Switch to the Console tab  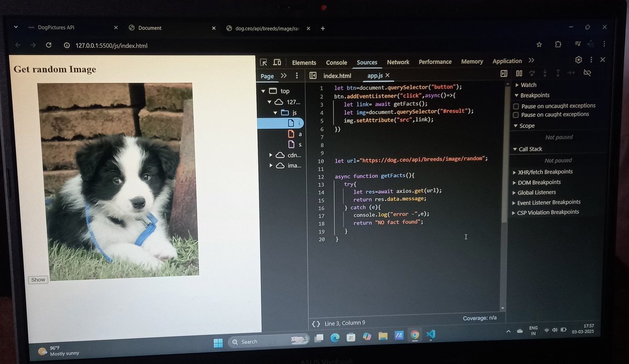coord(336,62)
